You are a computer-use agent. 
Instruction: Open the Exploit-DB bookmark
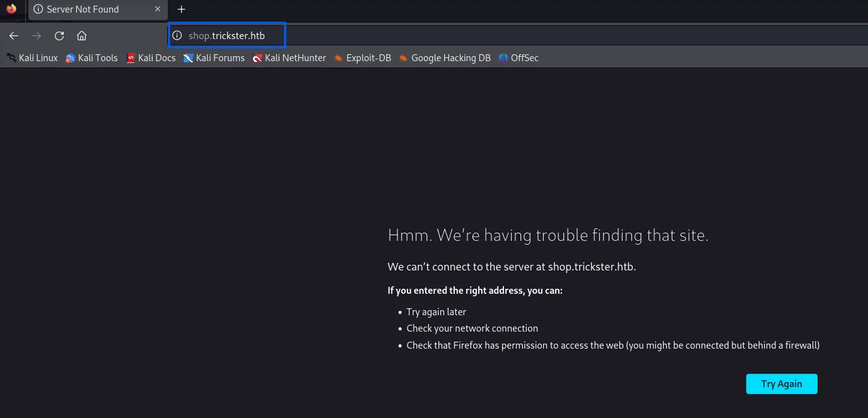point(363,58)
